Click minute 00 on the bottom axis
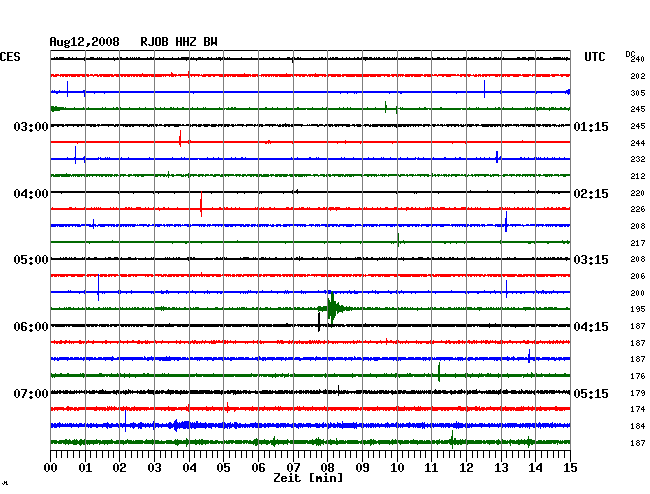Screen dimensions: 650x494 point(51,467)
